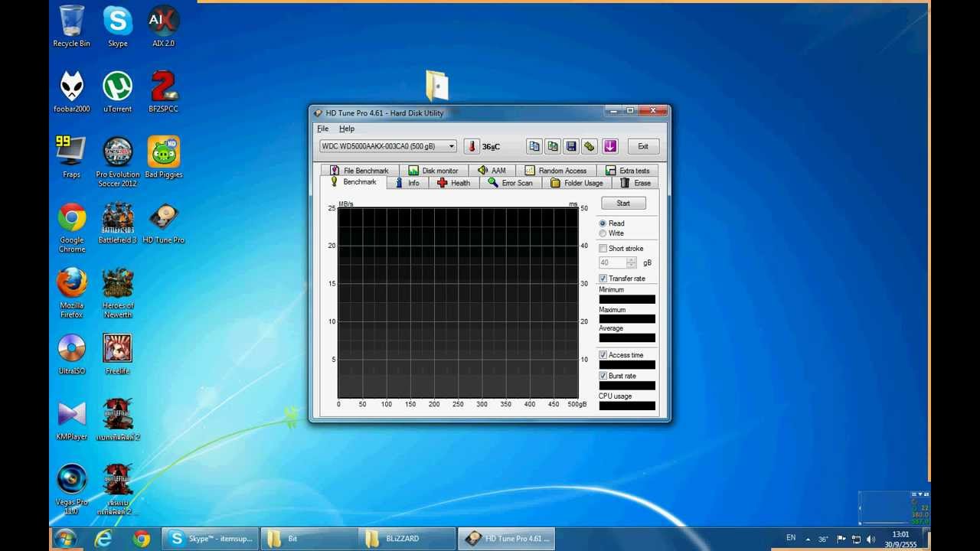Click the copy text to clipboard icon
980x551 pixels.
(534, 146)
